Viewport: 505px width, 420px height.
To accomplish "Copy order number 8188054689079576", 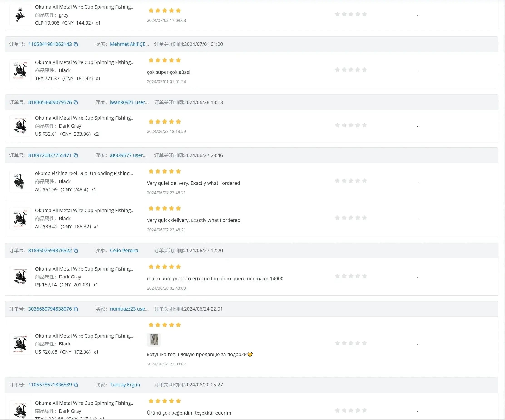I will pos(76,102).
